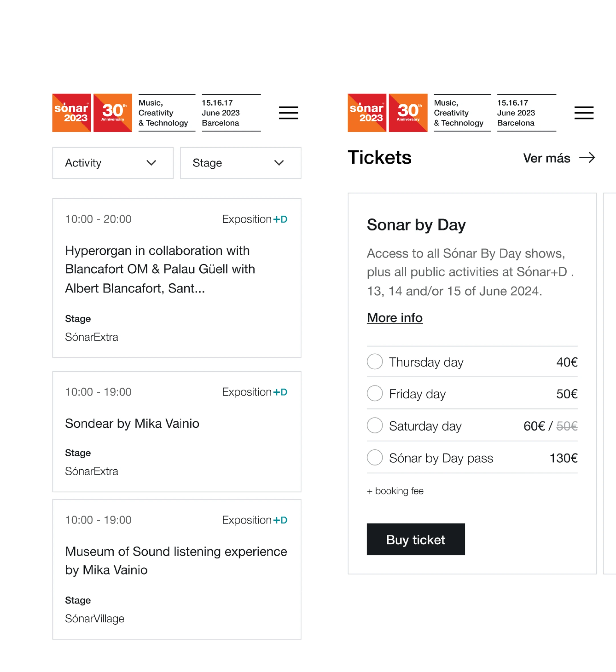Open the Hyperorgan collaboration event card
This screenshot has height=672, width=616.
(160, 269)
